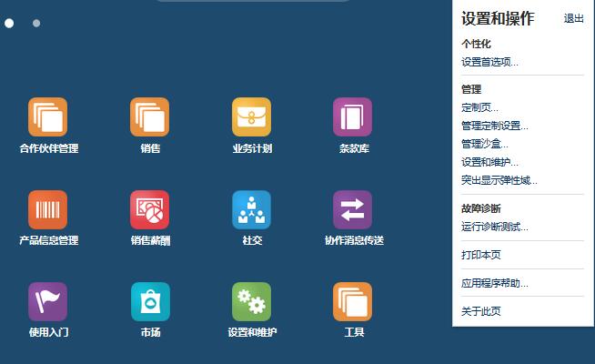Click the 社交 text label

tap(252, 240)
